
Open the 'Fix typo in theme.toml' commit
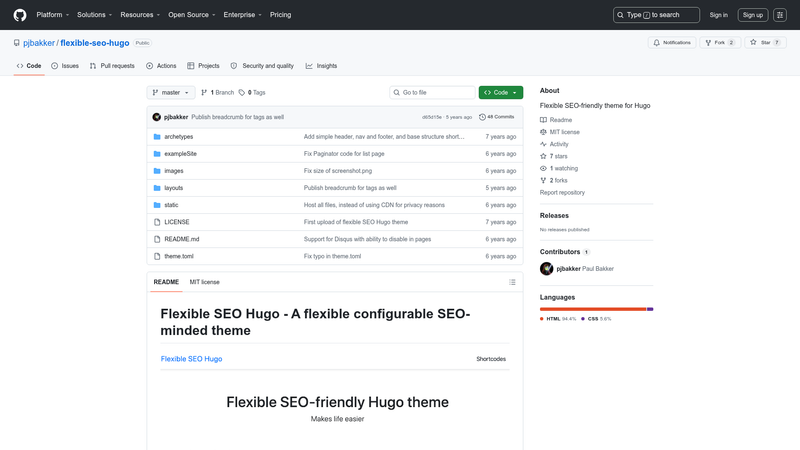pyautogui.click(x=332, y=256)
